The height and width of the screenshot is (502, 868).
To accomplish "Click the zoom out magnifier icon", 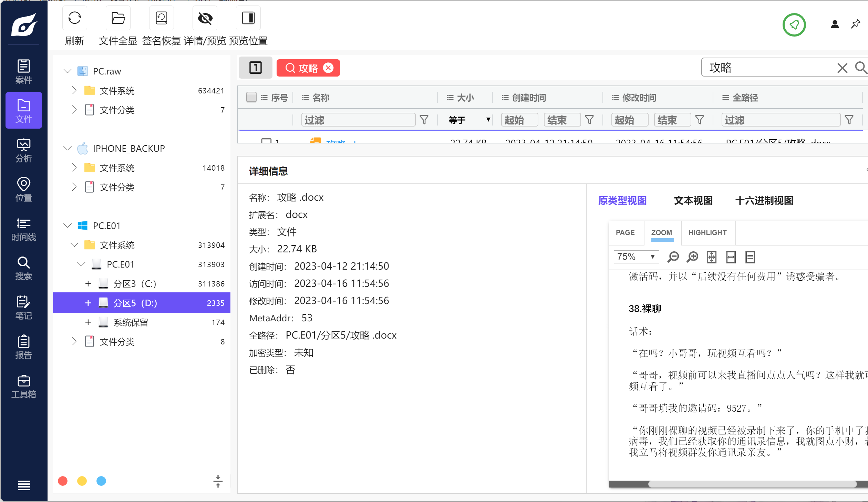I will pos(673,257).
